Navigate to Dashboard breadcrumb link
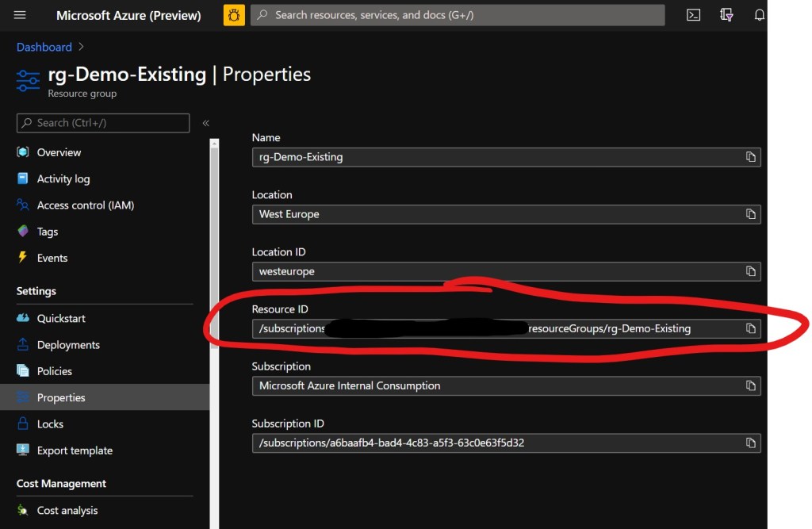This screenshot has width=812, height=529. tap(44, 48)
